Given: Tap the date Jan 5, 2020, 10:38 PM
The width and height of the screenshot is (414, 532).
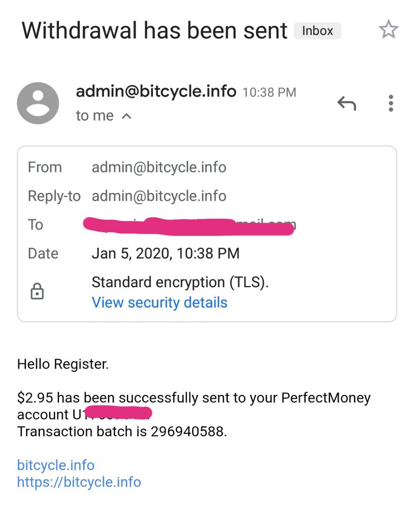Looking at the screenshot, I should click(165, 253).
